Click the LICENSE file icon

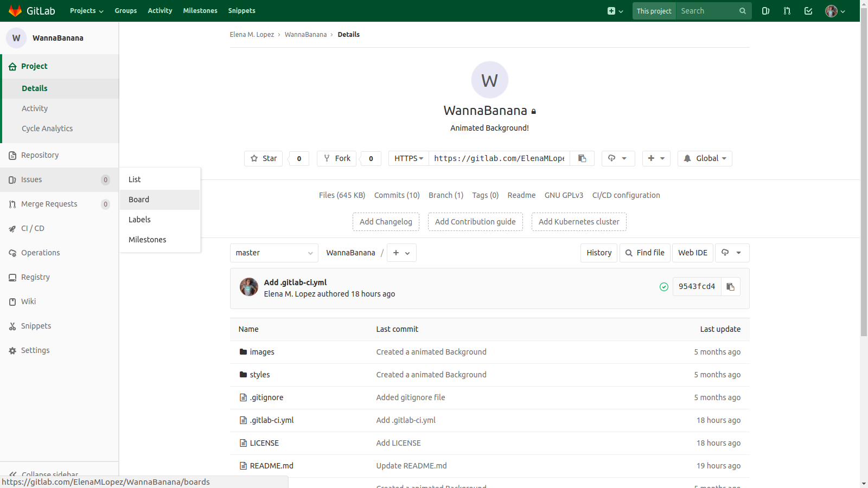[x=243, y=443]
